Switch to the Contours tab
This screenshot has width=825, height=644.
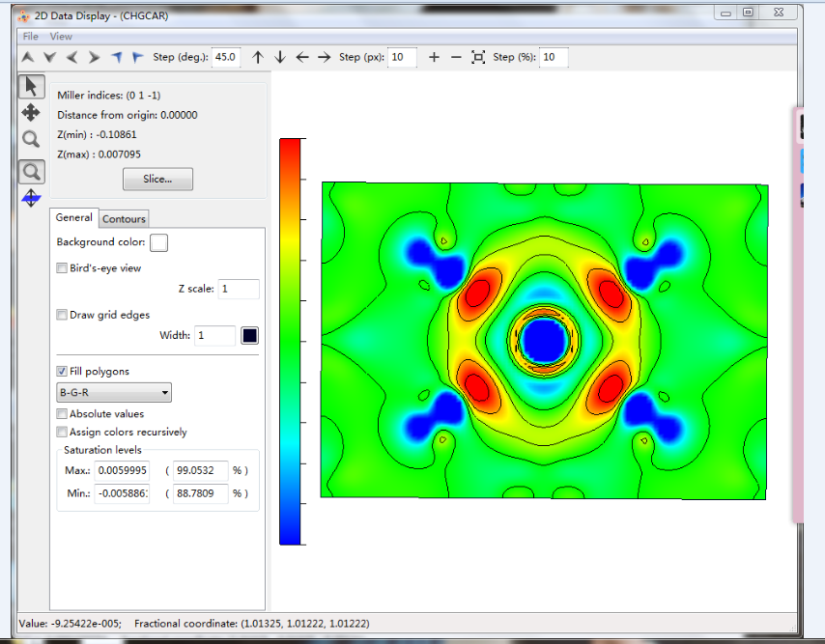[x=124, y=219]
